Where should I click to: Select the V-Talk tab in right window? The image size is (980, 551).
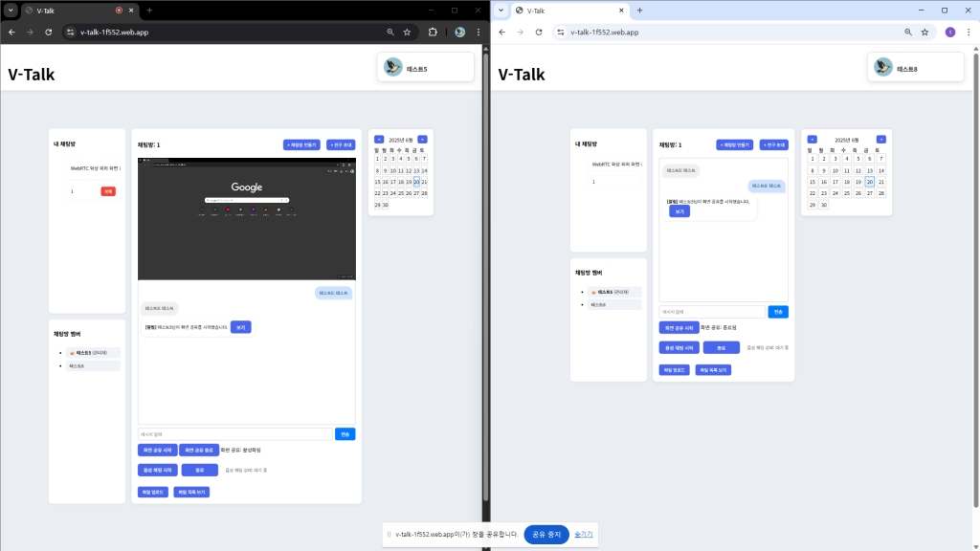point(570,11)
